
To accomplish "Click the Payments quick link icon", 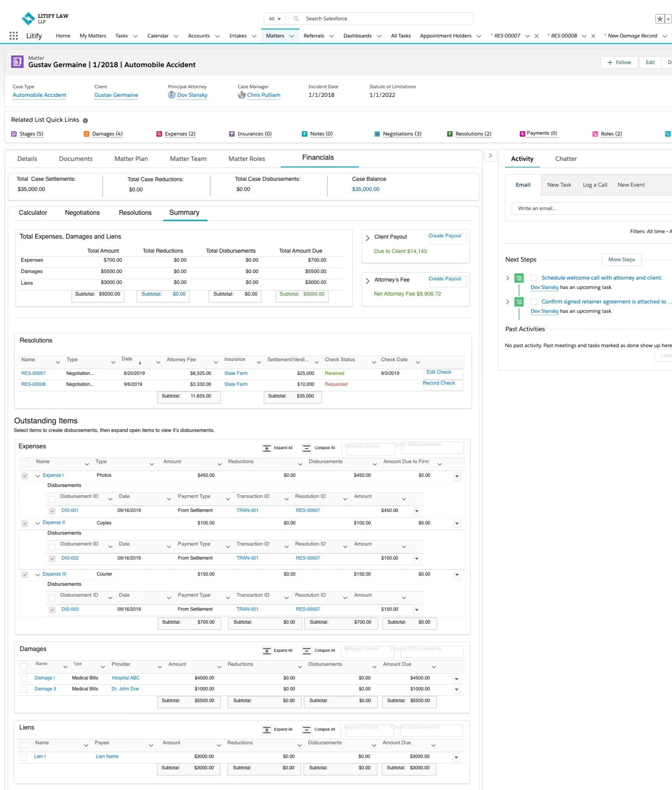I will [522, 134].
